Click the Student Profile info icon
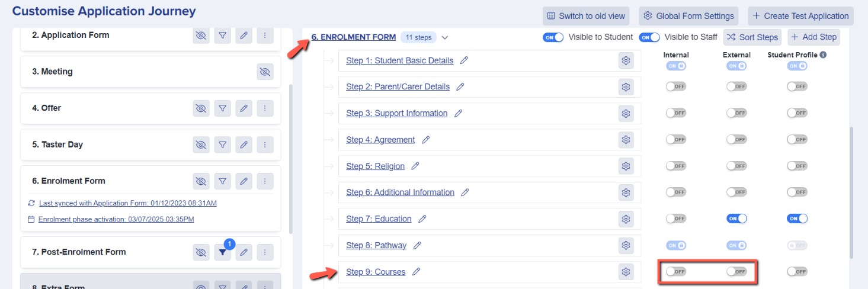Viewport: 868px width, 289px height. coord(823,55)
